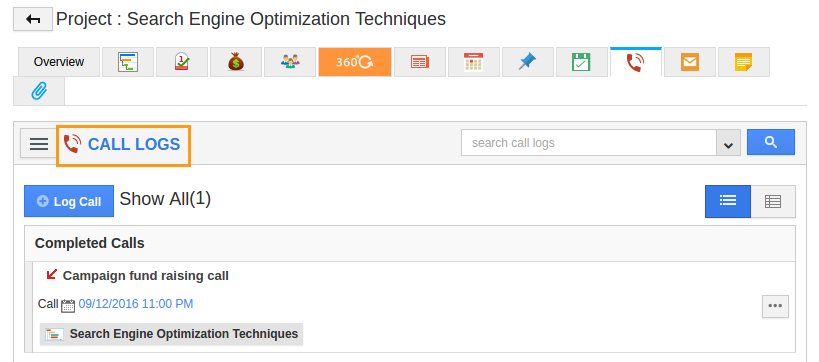Screen dimensions: 819x362
Task: Open the calendar grid tab icon
Action: 474,62
